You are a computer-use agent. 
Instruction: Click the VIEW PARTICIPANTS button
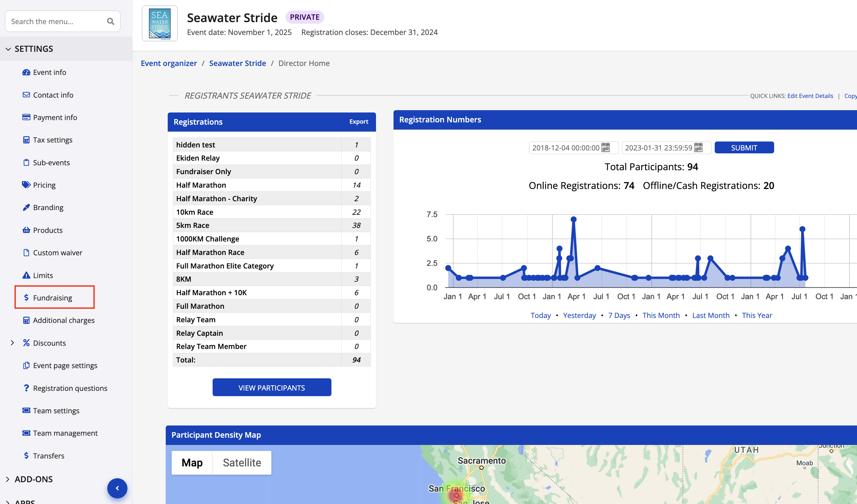pyautogui.click(x=271, y=388)
